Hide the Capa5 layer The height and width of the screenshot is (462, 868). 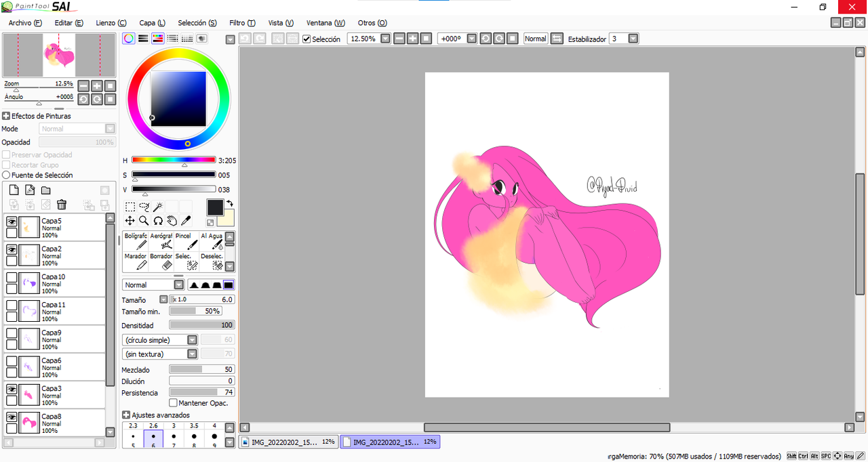pos(12,222)
